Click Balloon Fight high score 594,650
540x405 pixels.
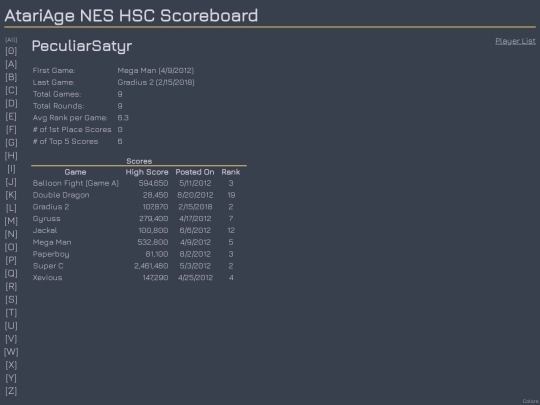[x=154, y=183]
